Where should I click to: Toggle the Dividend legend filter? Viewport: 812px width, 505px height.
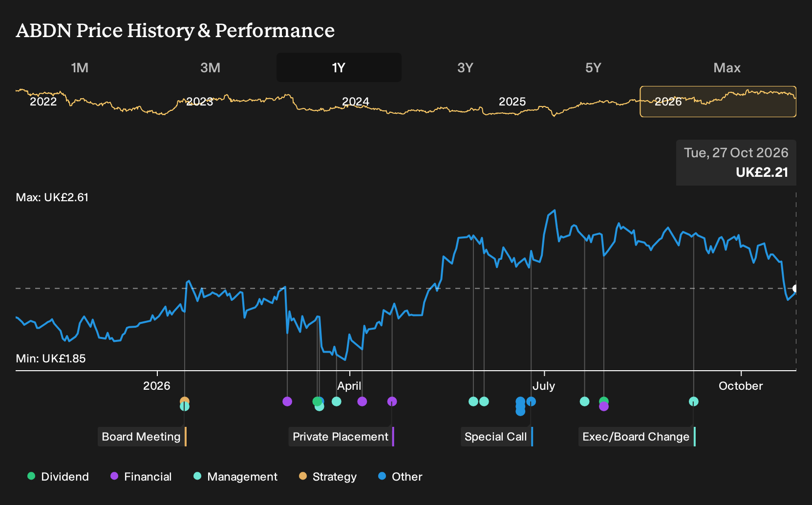[x=58, y=477]
